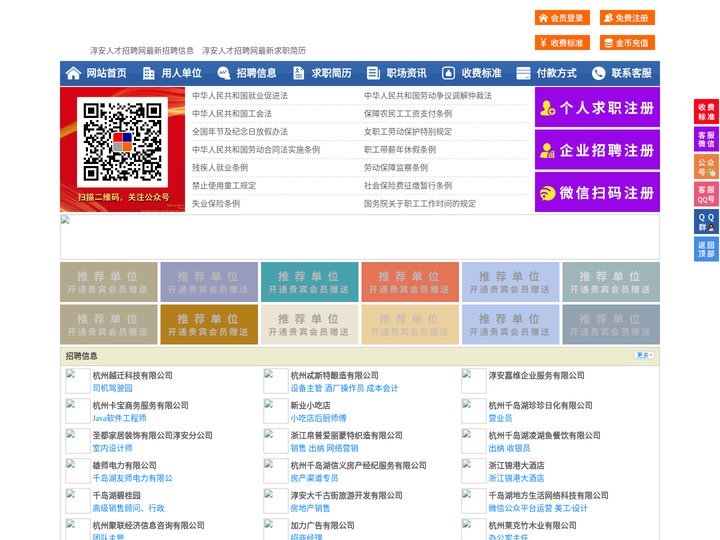Click logo thumbnail beside 杭州千岛湖珍珍日化有限公司
Screen dimensions: 720x540
(x=473, y=411)
